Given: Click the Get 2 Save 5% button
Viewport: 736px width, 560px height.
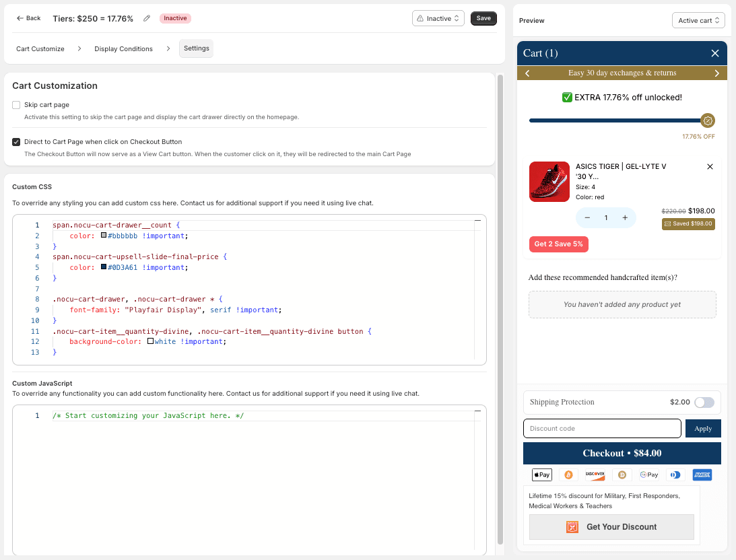Looking at the screenshot, I should pos(558,244).
